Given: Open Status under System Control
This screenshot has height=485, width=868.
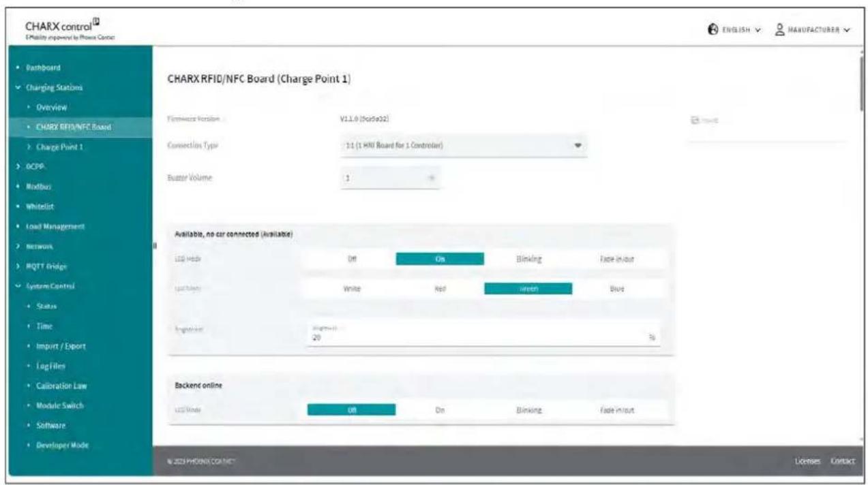Looking at the screenshot, I should point(48,306).
